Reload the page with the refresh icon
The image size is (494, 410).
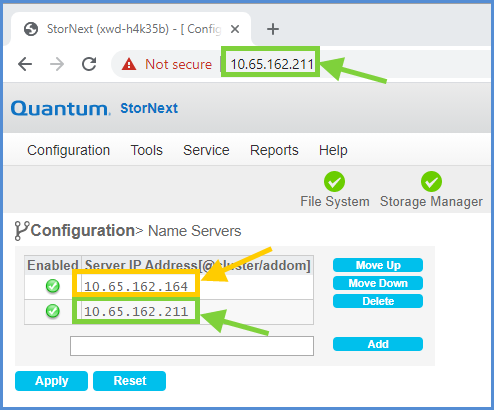pyautogui.click(x=89, y=64)
